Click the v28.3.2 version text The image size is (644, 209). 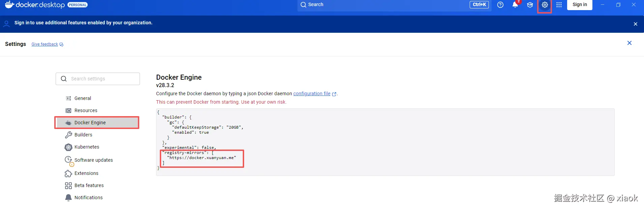pos(165,85)
